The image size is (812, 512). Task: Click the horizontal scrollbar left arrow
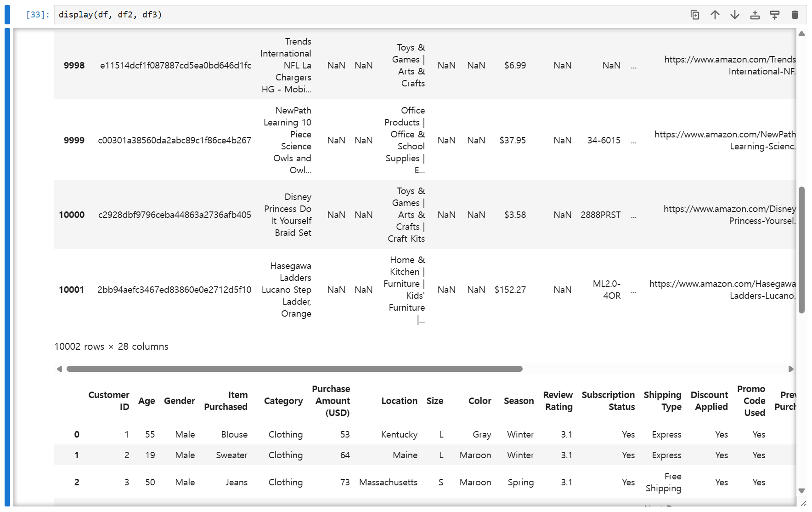pos(59,369)
